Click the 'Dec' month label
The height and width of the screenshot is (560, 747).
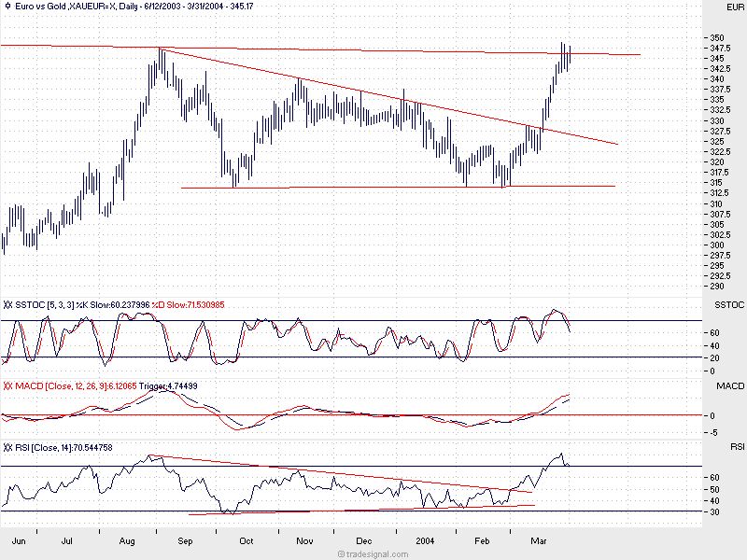(x=364, y=541)
